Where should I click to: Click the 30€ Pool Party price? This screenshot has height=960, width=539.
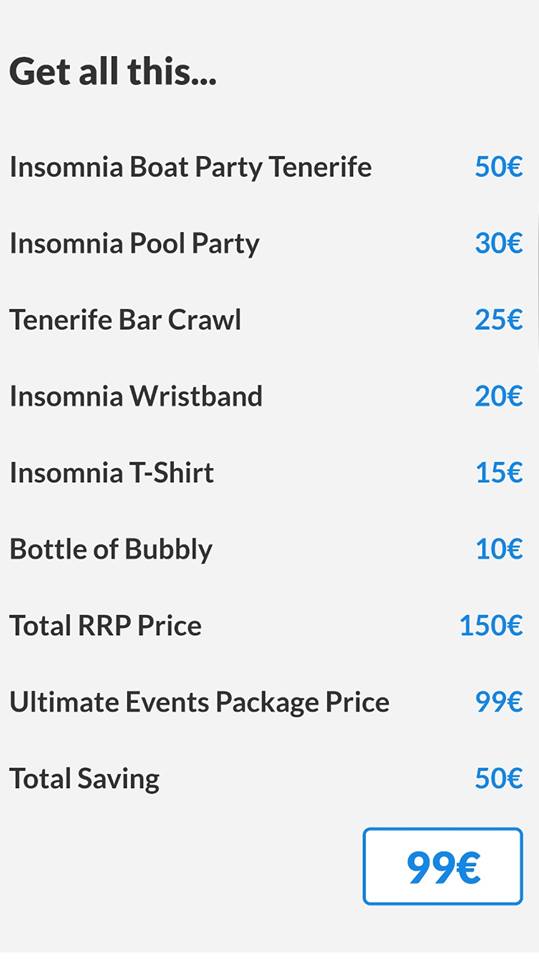tap(499, 243)
